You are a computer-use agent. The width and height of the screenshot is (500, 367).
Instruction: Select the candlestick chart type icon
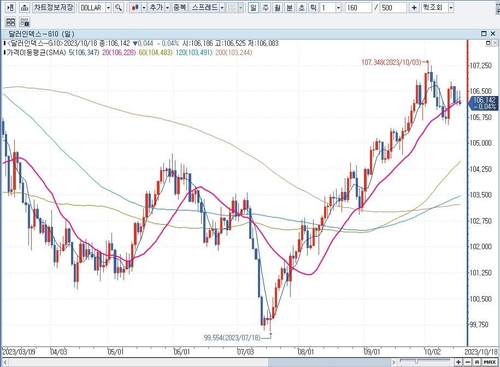point(135,7)
